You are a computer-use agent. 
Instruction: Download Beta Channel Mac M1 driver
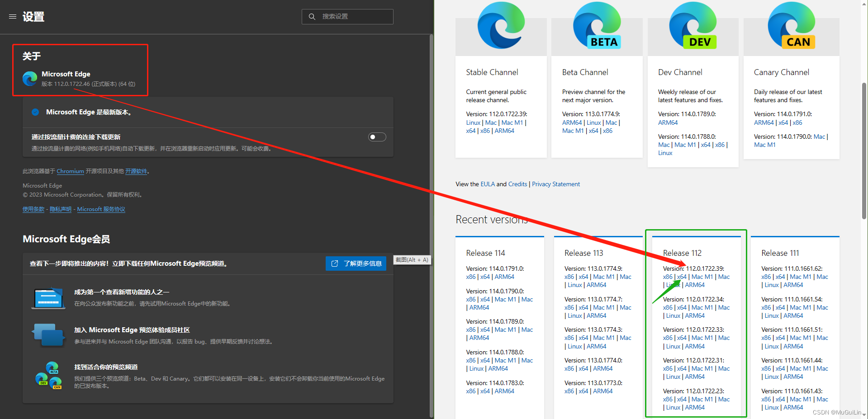pos(573,131)
